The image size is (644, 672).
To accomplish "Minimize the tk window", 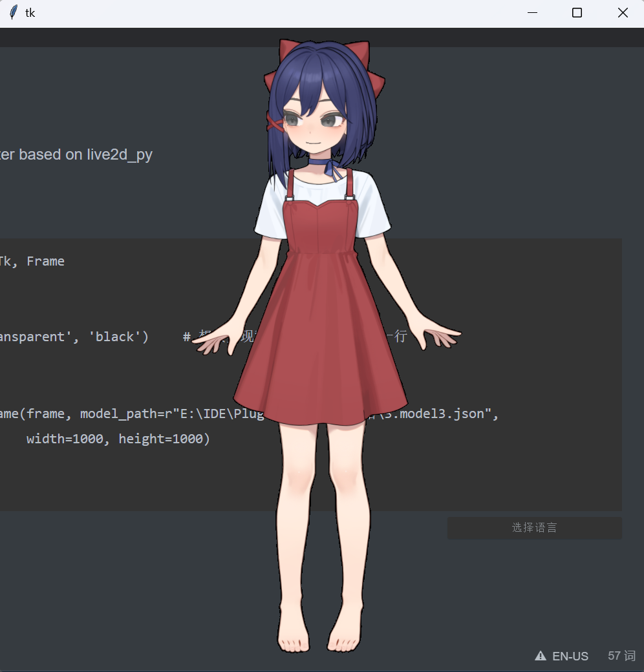I will coord(532,13).
